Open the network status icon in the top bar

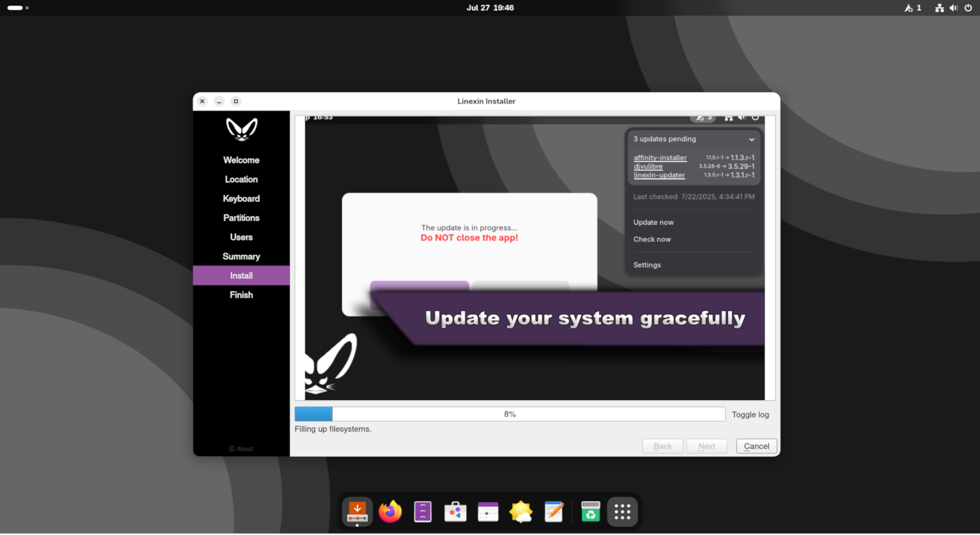click(x=939, y=8)
